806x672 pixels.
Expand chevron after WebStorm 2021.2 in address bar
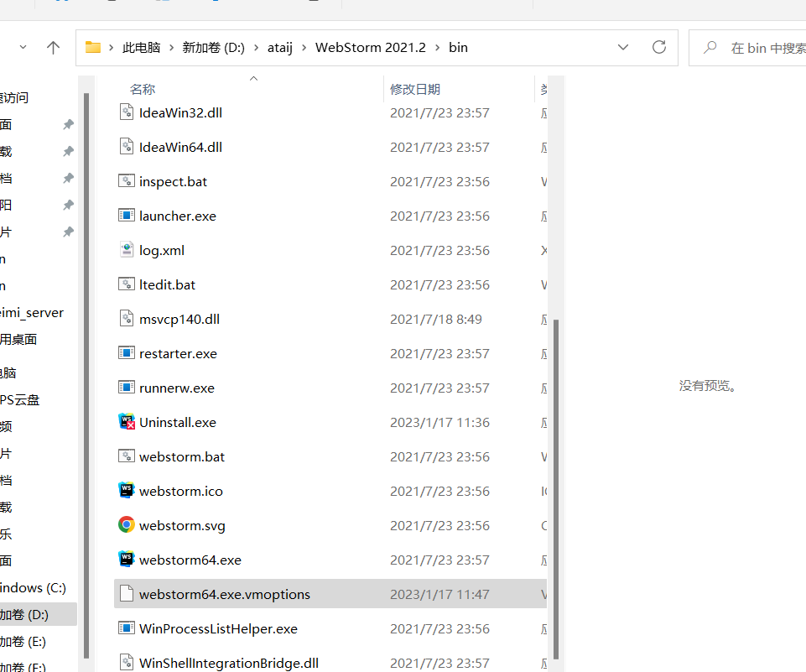(x=438, y=48)
